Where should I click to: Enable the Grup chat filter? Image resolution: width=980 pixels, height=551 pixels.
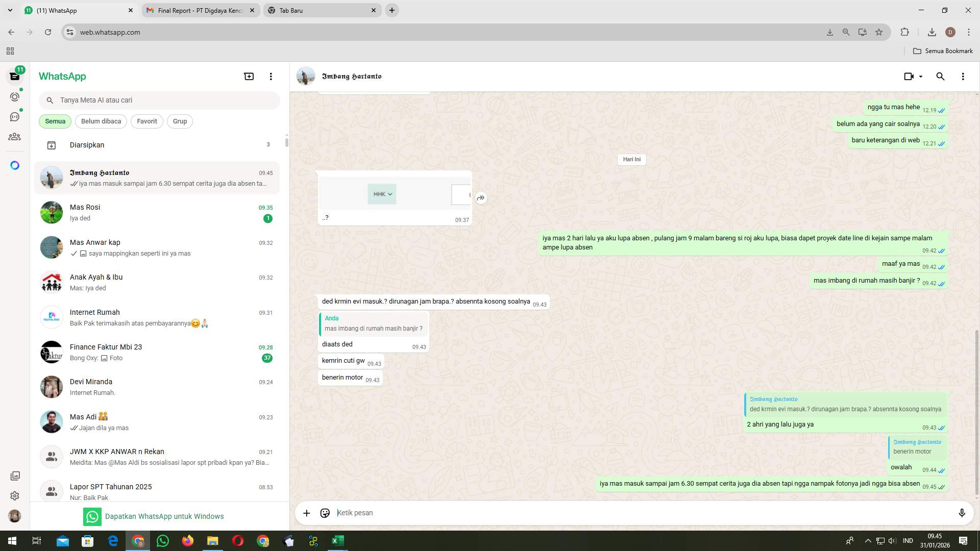[x=180, y=121]
